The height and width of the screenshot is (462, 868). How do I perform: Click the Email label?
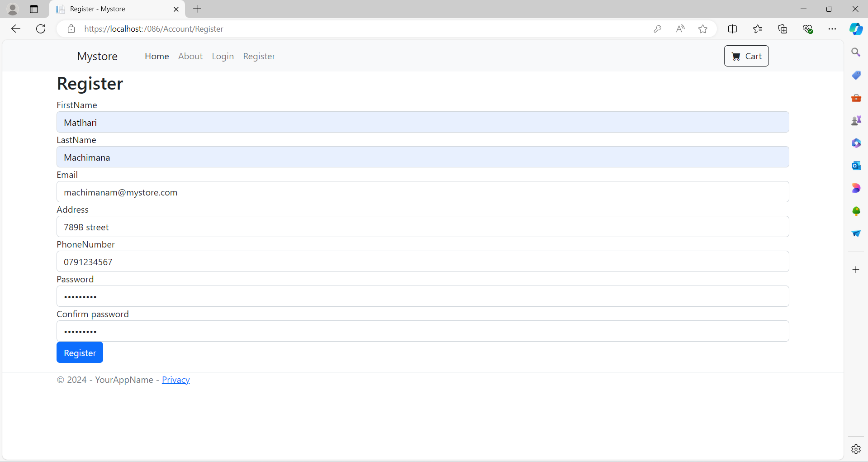(x=67, y=175)
